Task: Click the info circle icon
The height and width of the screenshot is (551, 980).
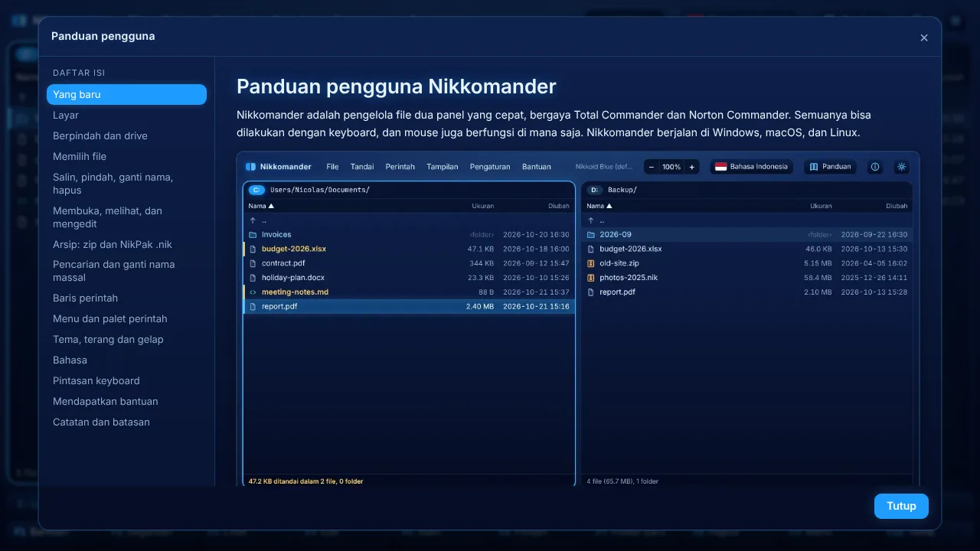Action: (875, 167)
